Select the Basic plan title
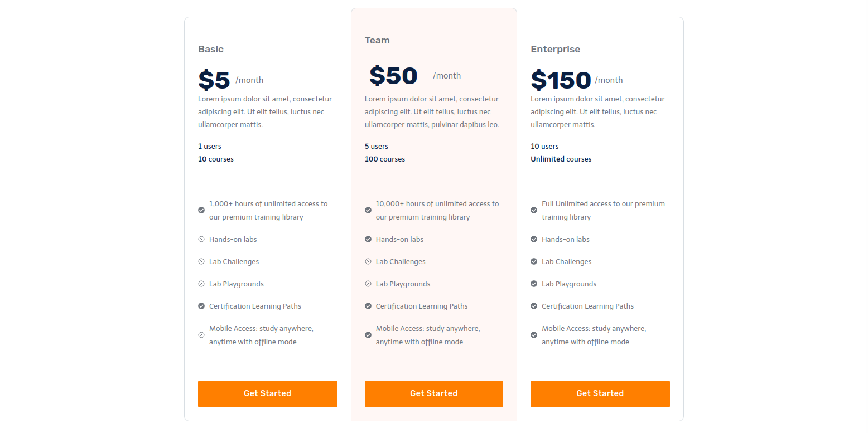This screenshot has width=868, height=433. pos(211,49)
